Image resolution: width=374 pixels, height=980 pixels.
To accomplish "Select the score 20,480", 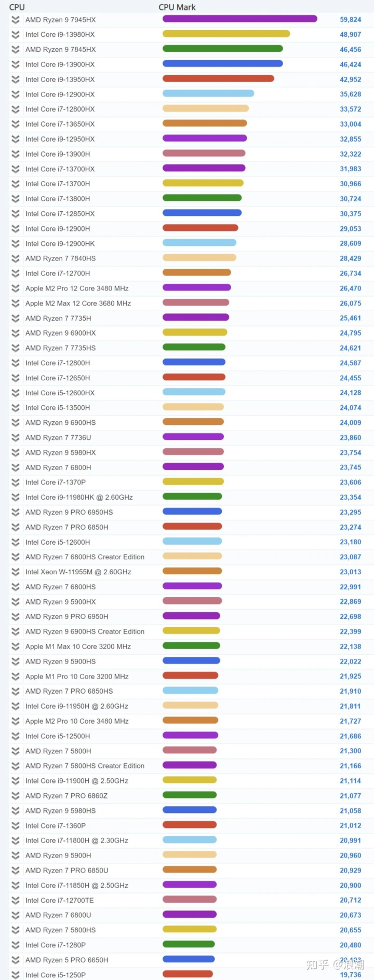I will pos(351,945).
